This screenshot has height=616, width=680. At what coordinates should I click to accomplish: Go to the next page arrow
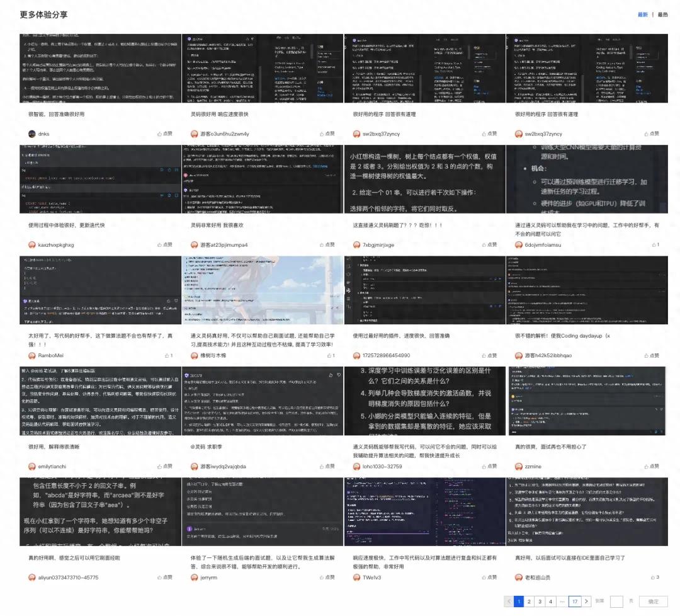point(587,602)
